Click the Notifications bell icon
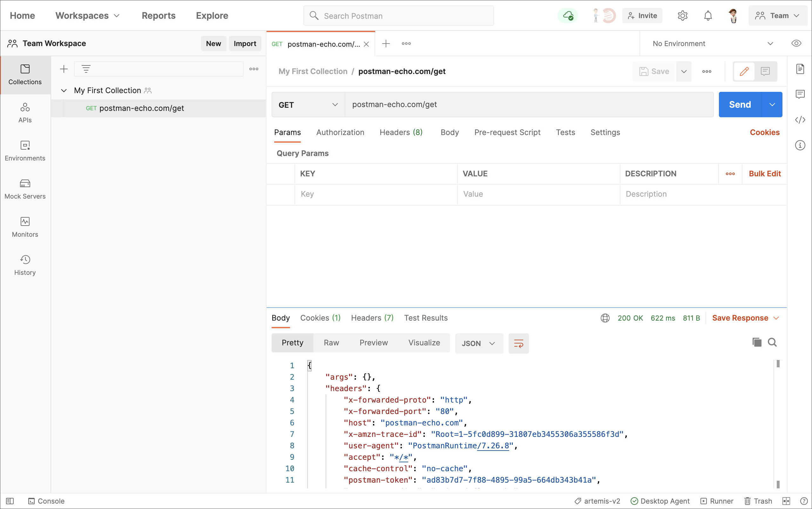The width and height of the screenshot is (812, 509). (708, 16)
